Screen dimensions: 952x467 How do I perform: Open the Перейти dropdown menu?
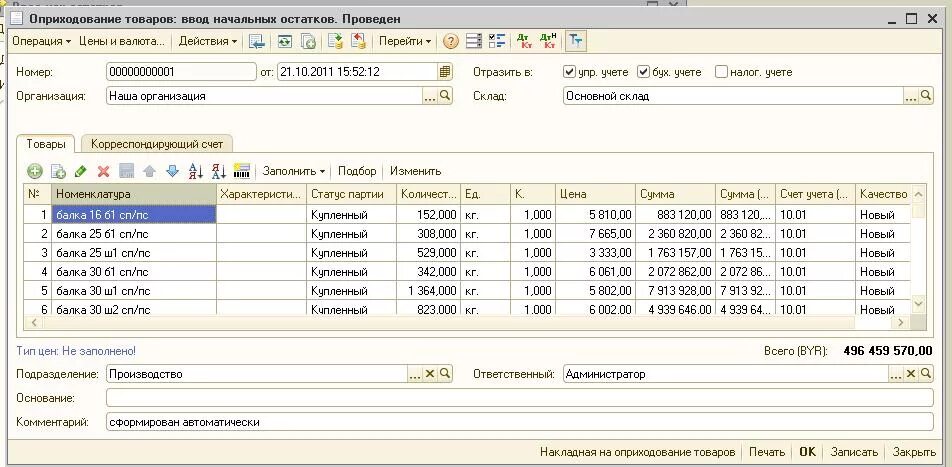405,41
